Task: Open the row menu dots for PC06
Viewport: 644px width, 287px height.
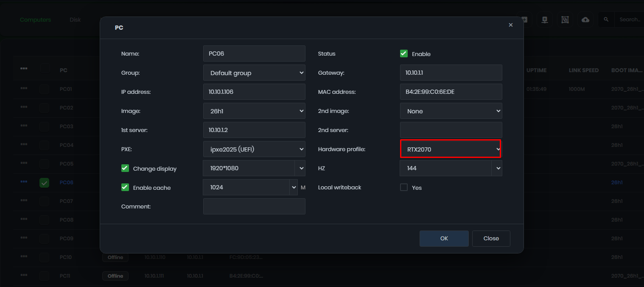Action: 24,181
